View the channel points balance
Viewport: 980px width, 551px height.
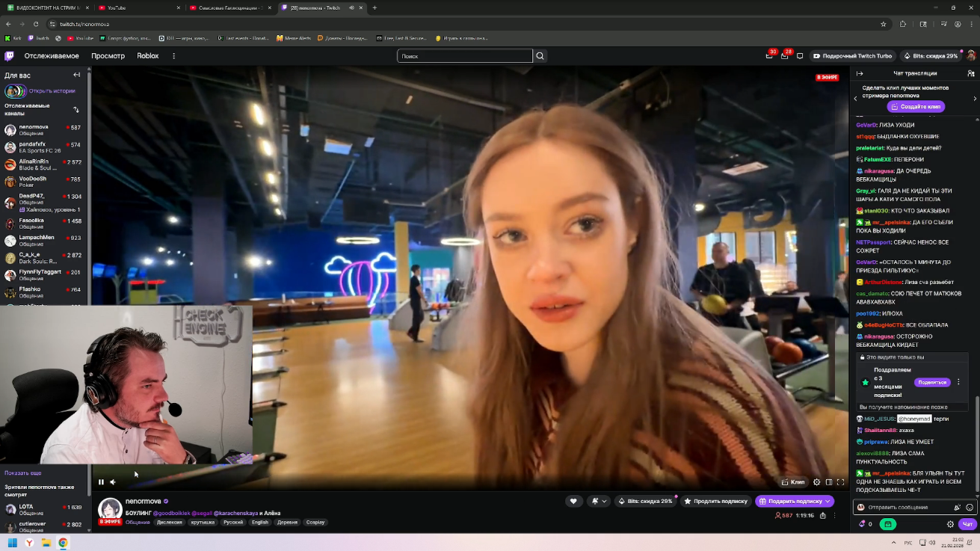[x=866, y=524]
